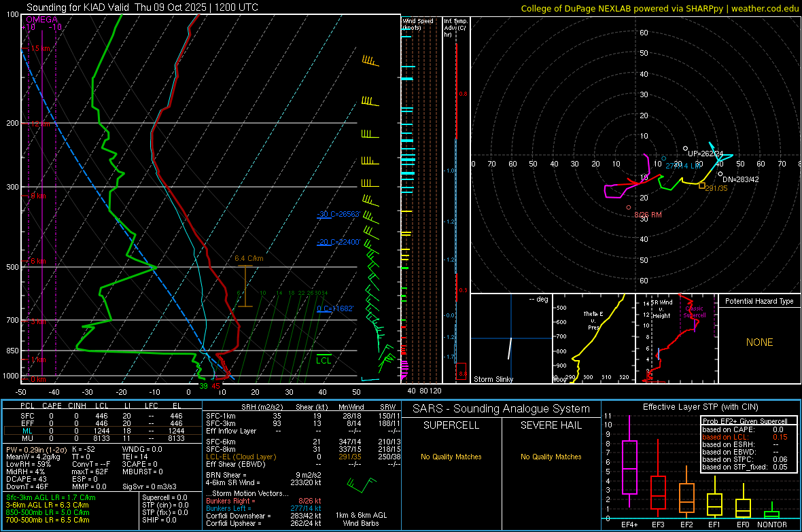The image size is (802, 532).
Task: Click the orange 291/35 hodograph label
Action: point(716,188)
